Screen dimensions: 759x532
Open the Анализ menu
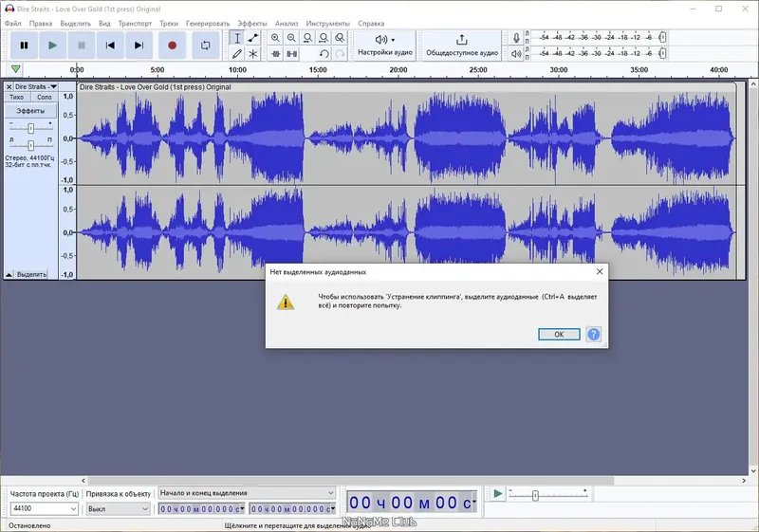click(x=287, y=23)
